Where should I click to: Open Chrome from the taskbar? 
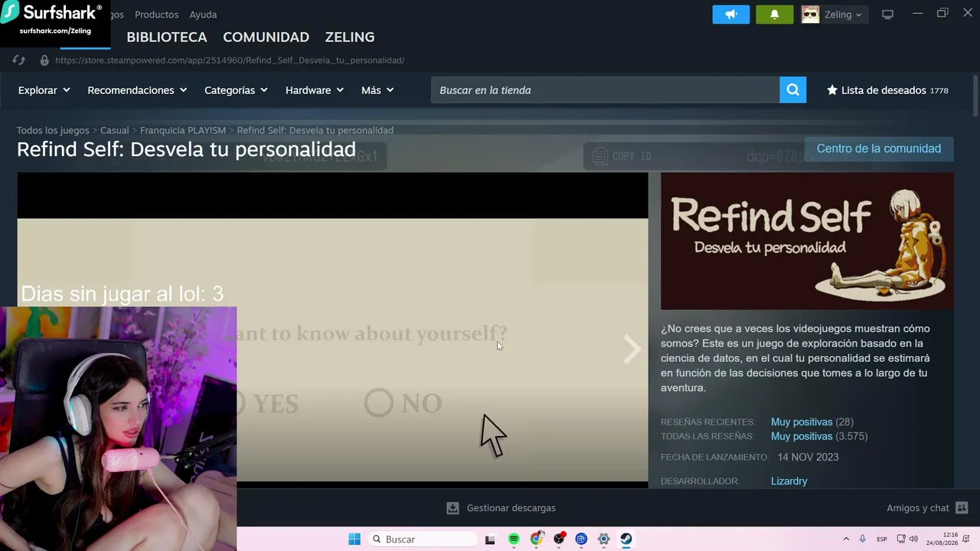(537, 540)
